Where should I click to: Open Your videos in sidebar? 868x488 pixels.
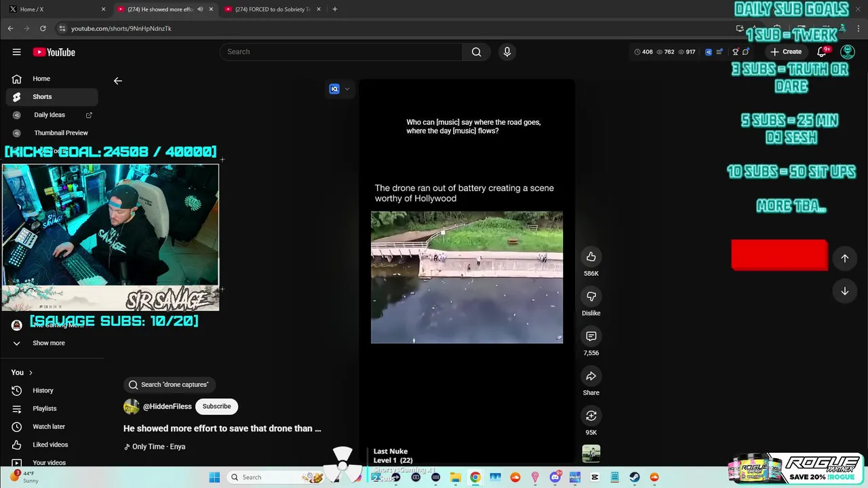[52, 463]
